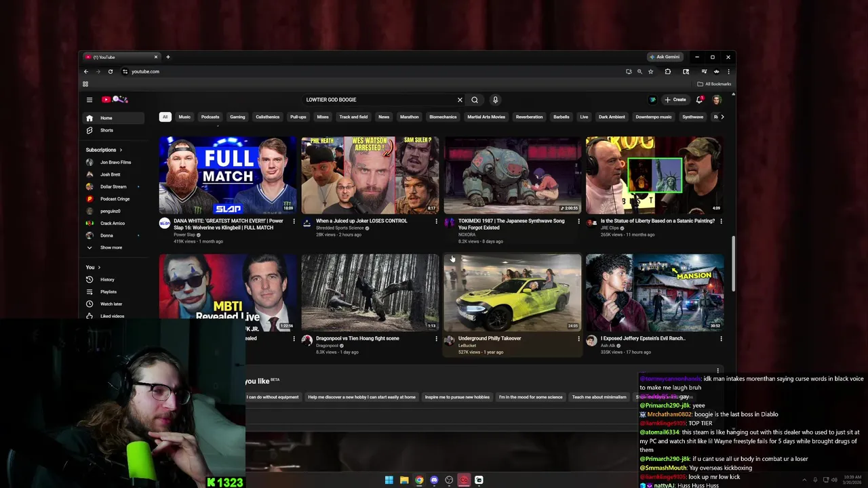Select the Podcasts filter chip
The image size is (868, 488).
pyautogui.click(x=210, y=117)
